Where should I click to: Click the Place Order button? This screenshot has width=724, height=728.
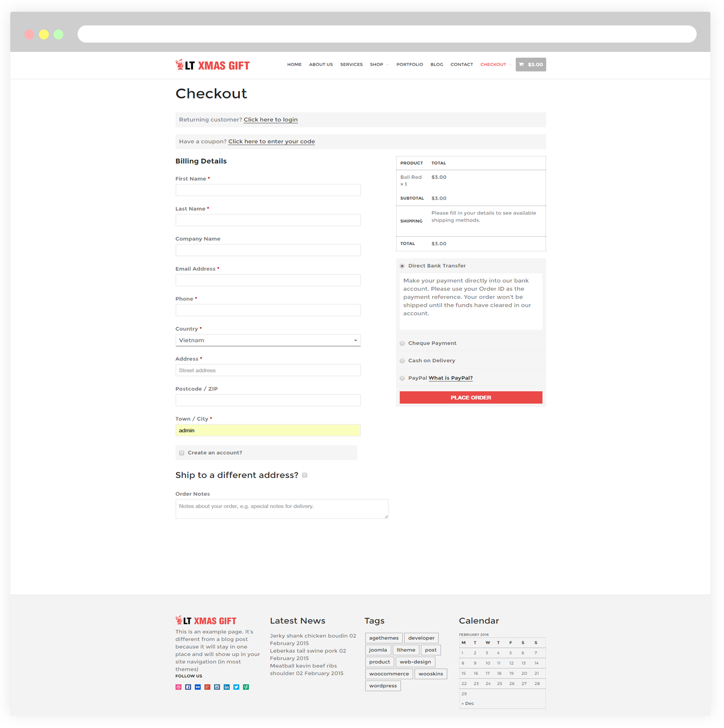click(x=471, y=398)
